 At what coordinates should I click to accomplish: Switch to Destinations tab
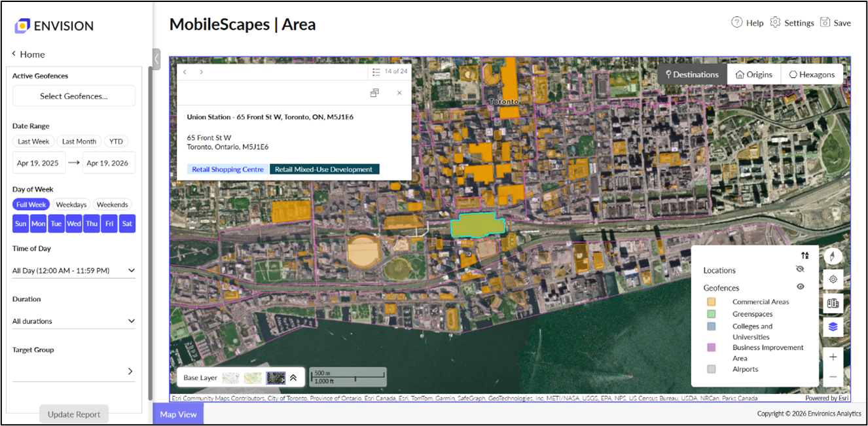point(692,75)
